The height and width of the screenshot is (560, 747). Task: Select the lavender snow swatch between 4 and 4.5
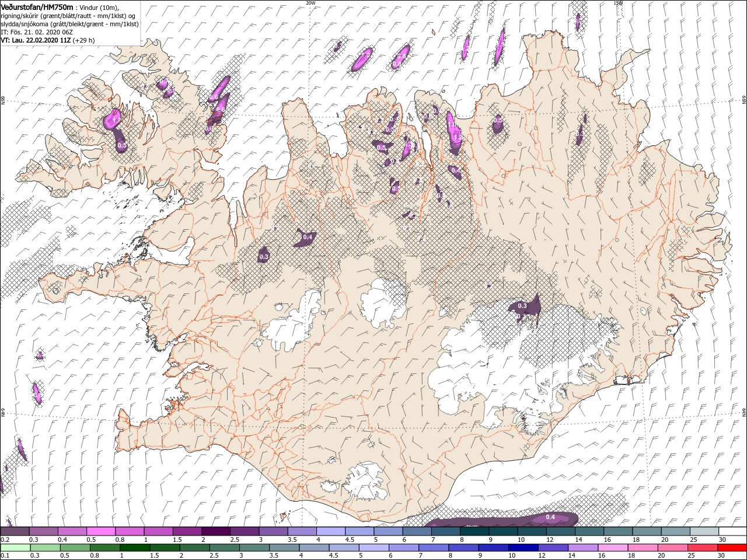pos(330,531)
